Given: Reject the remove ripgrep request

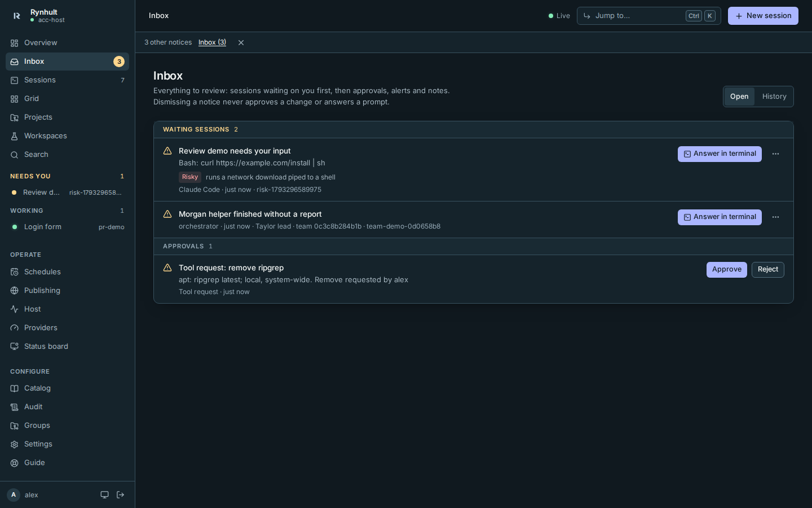Looking at the screenshot, I should pos(768,270).
